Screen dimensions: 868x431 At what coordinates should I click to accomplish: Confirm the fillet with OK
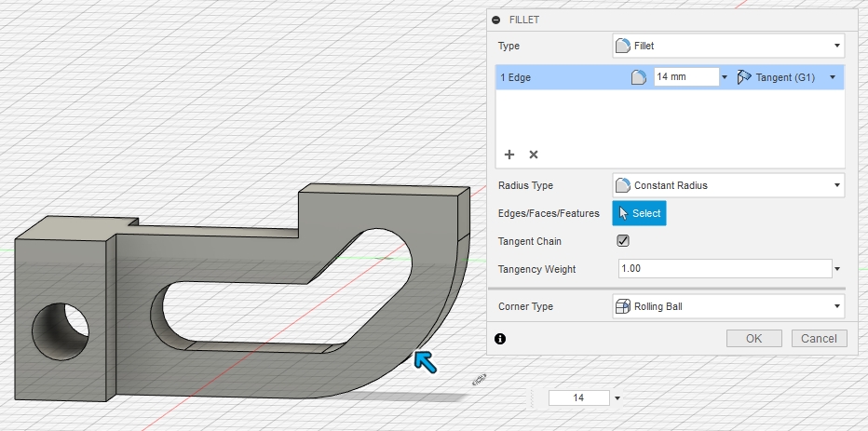point(754,339)
